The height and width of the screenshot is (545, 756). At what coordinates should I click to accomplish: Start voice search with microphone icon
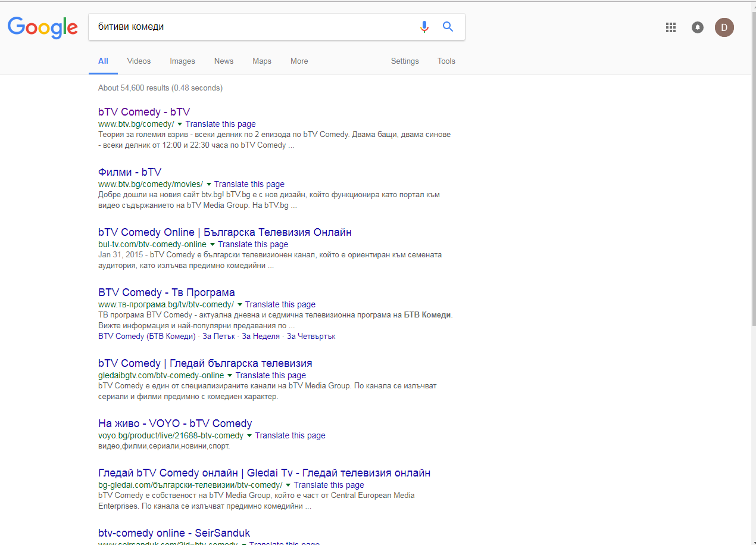(424, 27)
